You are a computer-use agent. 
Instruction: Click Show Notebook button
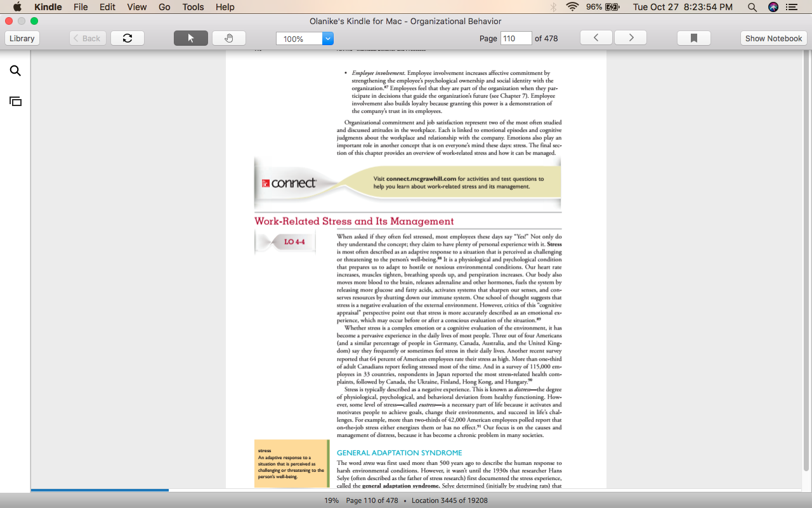click(x=773, y=38)
